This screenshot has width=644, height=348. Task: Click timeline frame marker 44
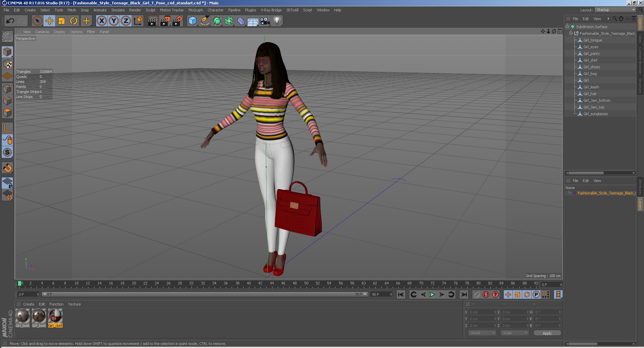click(x=272, y=283)
